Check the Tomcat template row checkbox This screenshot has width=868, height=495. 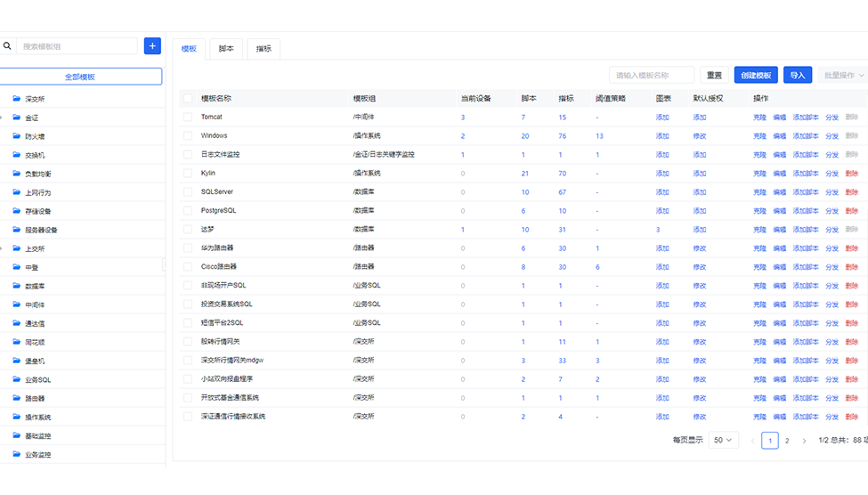(x=188, y=117)
